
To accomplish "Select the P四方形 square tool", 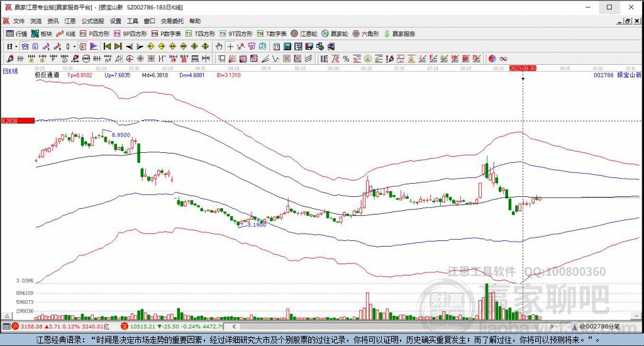I will [x=94, y=33].
